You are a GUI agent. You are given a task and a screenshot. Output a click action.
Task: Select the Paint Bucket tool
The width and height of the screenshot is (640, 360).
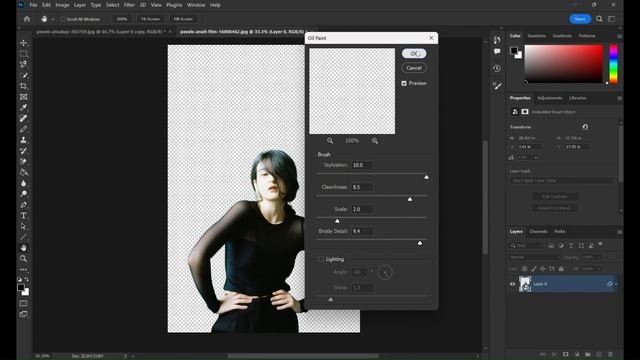(x=24, y=172)
